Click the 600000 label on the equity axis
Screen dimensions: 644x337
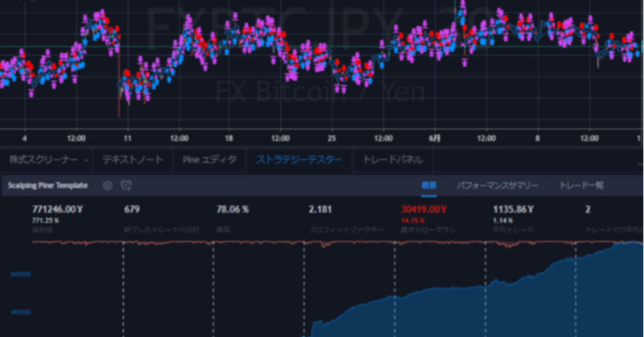click(x=20, y=274)
